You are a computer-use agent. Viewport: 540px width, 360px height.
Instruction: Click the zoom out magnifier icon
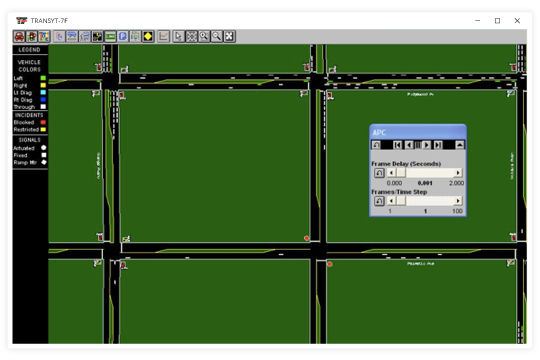(217, 37)
